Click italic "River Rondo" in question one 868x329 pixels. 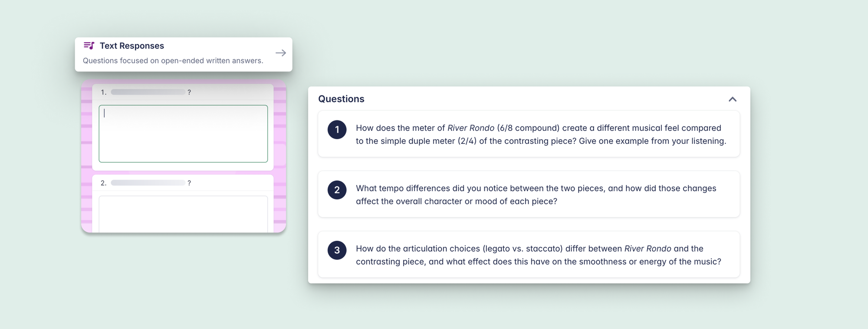coord(470,128)
